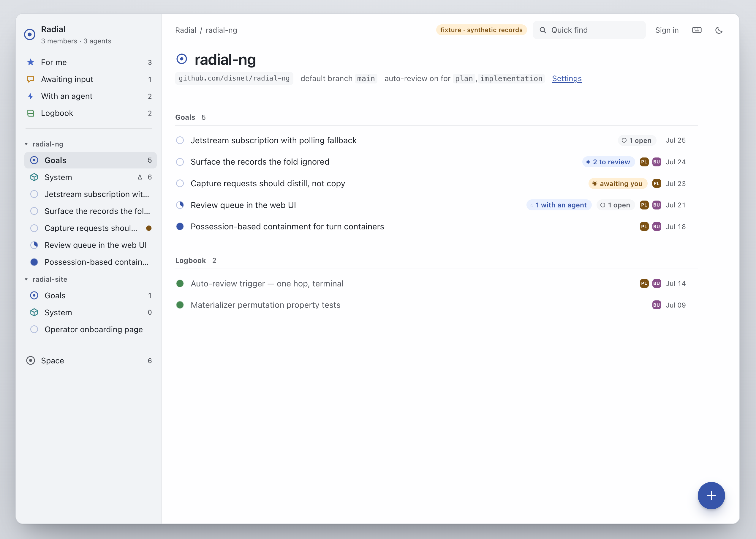This screenshot has height=539, width=756.
Task: Click BU avatar on Review queue row
Action: [657, 205]
